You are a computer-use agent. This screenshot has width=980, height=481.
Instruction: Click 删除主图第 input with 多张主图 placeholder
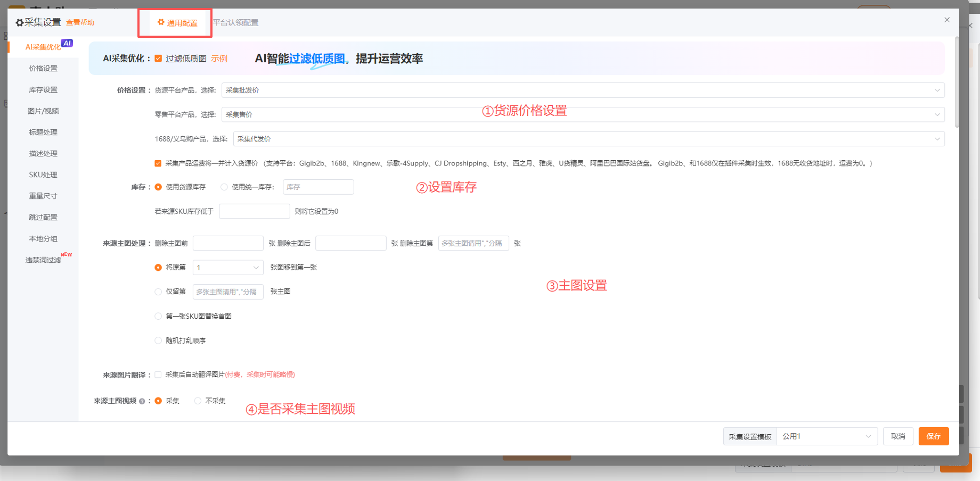(x=473, y=243)
